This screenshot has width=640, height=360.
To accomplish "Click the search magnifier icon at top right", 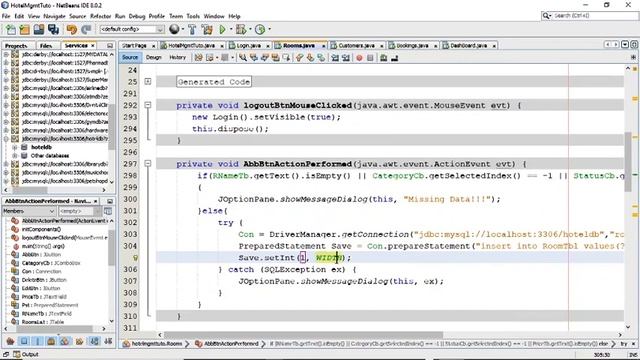I will coord(546,16).
